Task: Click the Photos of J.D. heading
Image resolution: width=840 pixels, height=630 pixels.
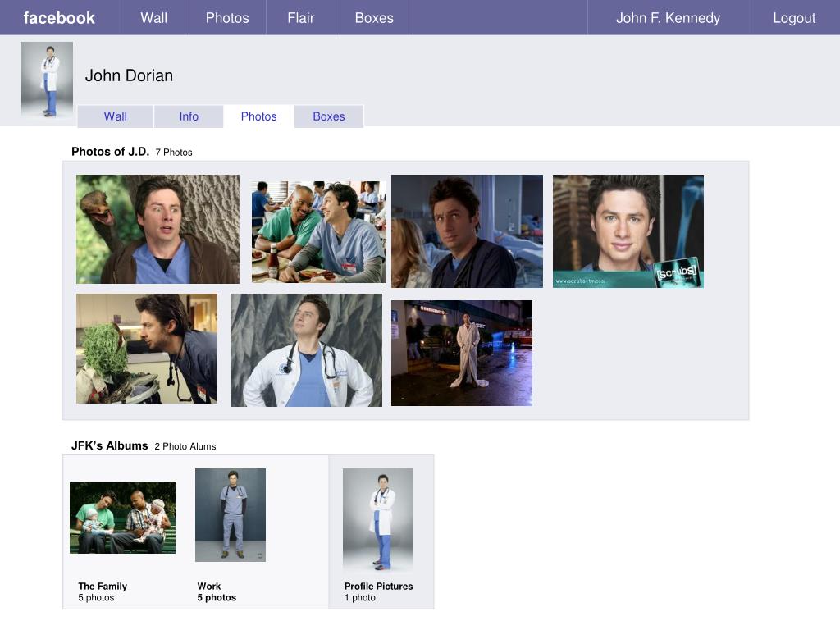Action: [111, 152]
